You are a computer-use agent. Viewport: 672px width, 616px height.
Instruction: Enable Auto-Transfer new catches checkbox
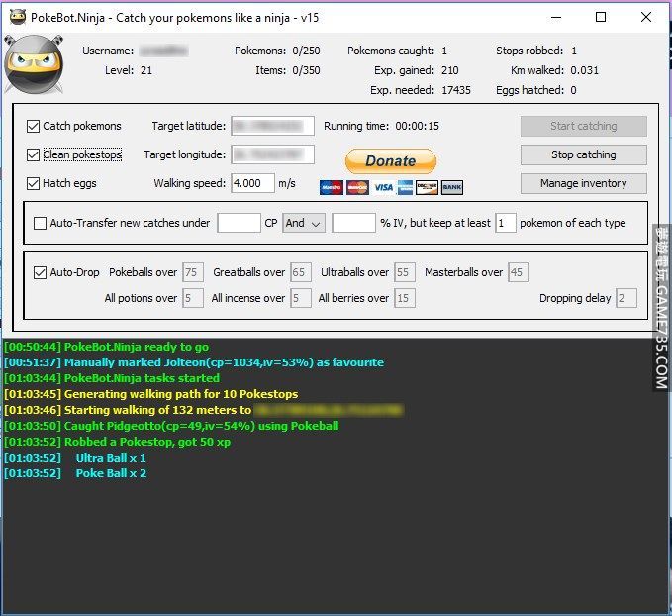click(41, 223)
